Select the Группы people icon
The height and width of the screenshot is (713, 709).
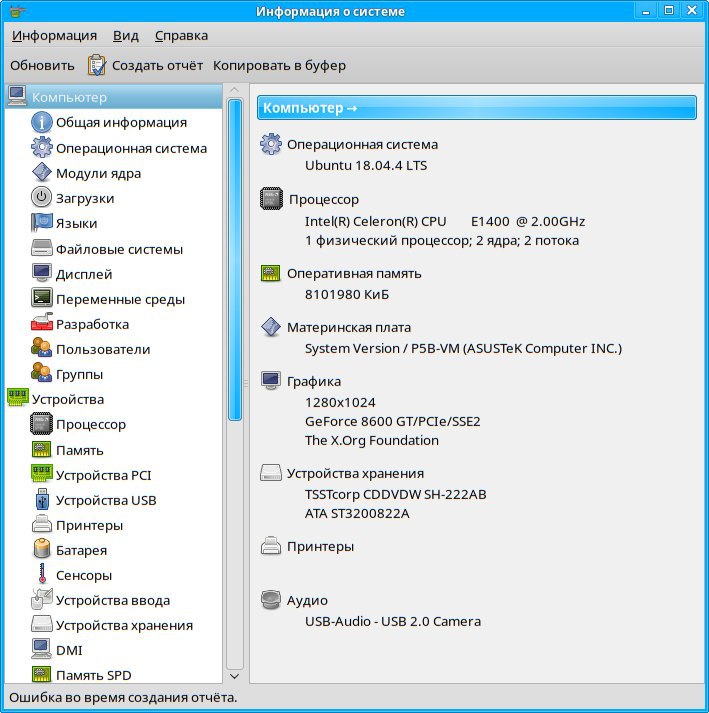tap(41, 373)
